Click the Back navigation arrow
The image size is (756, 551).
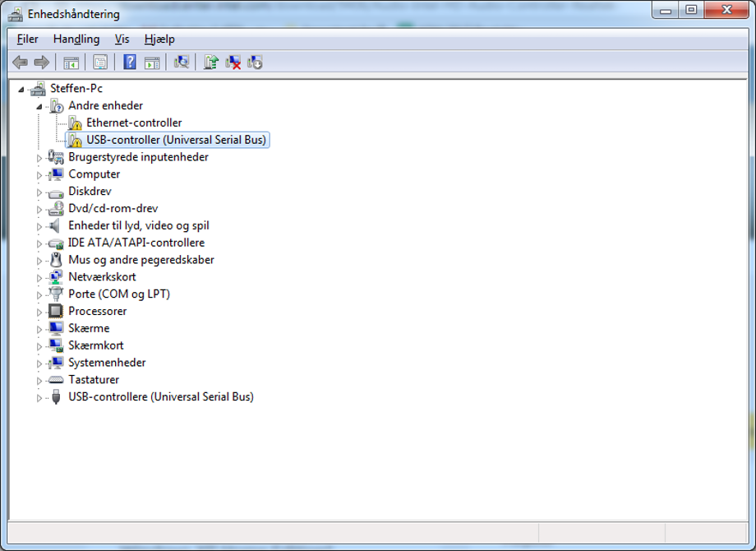20,62
